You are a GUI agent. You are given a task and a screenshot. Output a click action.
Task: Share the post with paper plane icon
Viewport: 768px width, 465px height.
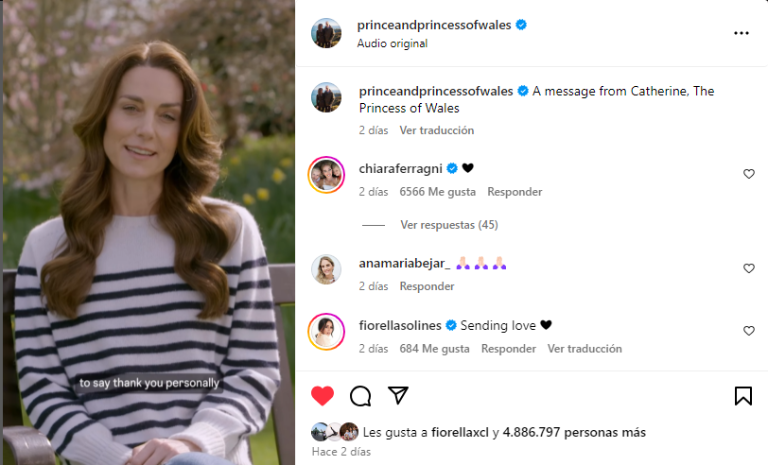pyautogui.click(x=398, y=395)
